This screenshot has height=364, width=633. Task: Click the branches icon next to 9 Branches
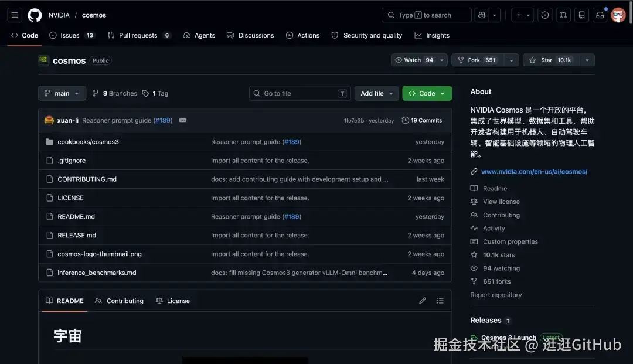point(96,94)
